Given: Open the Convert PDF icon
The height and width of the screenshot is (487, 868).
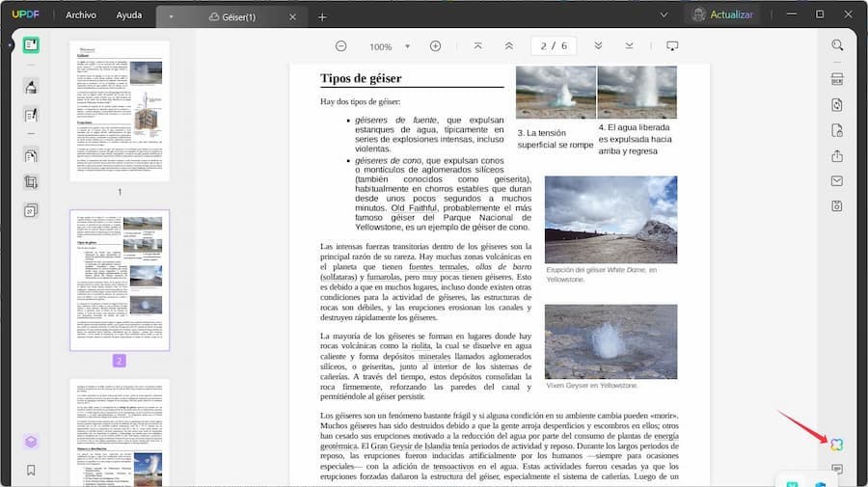Looking at the screenshot, I should (x=837, y=104).
